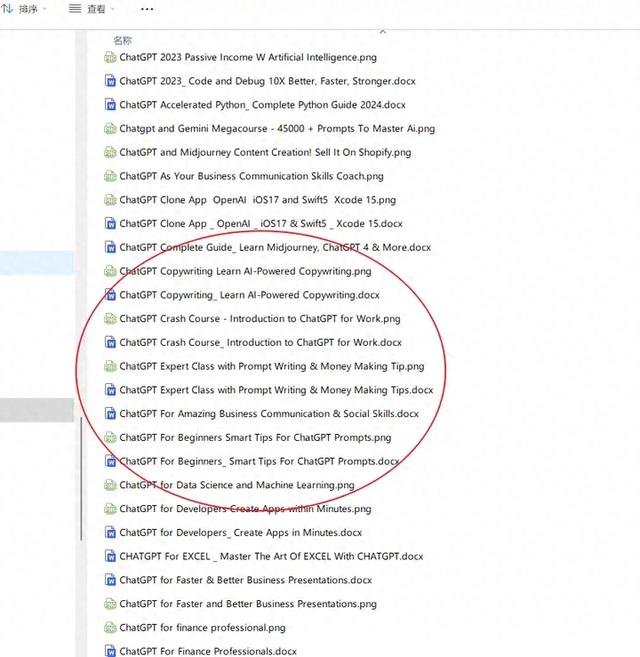Select file name ChatGPT Clone App OpenAI iOS17 and Swift5 Xcode 15.png
Image resolution: width=640 pixels, height=657 pixels.
tap(257, 199)
